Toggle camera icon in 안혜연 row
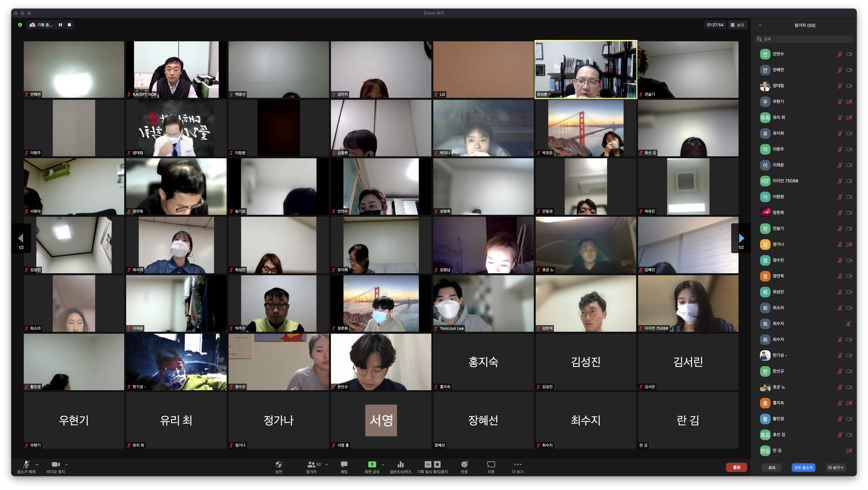The width and height of the screenshot is (868, 490). point(849,70)
